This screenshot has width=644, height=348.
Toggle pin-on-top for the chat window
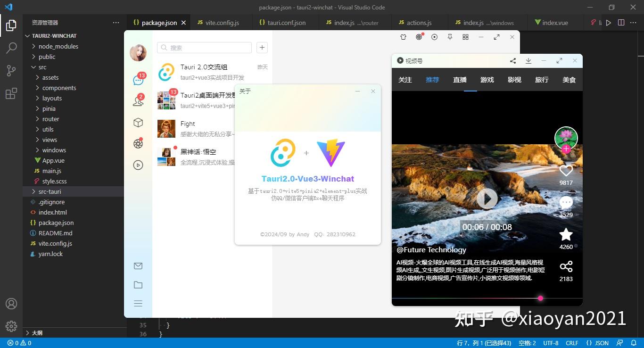450,37
